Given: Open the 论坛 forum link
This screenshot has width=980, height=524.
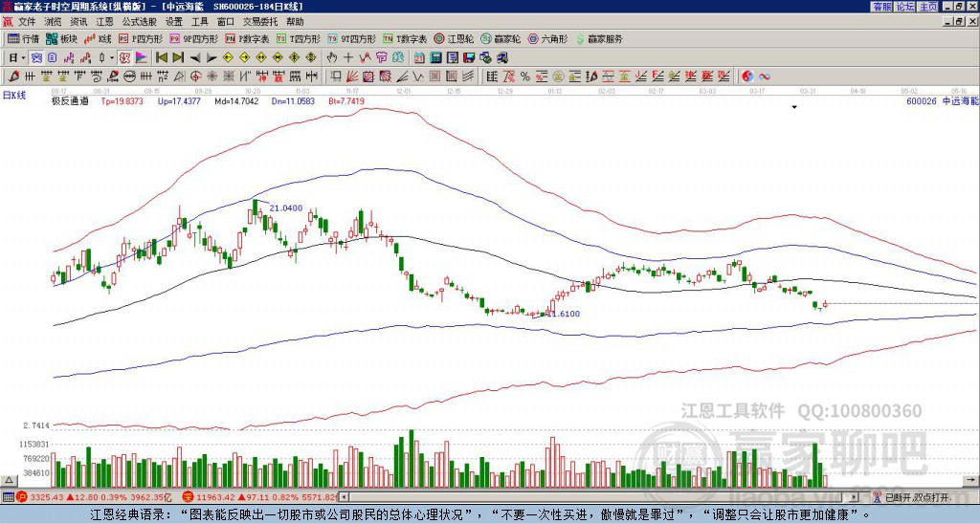Looking at the screenshot, I should point(904,7).
